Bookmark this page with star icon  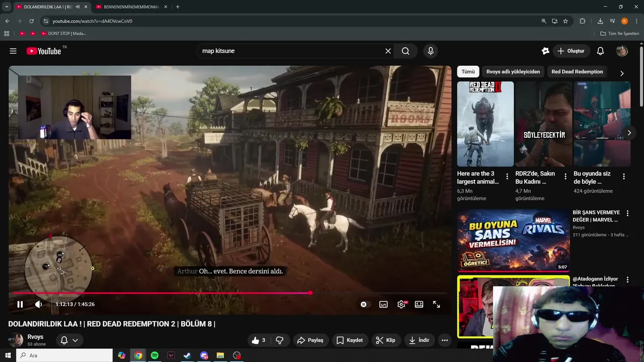(x=566, y=21)
